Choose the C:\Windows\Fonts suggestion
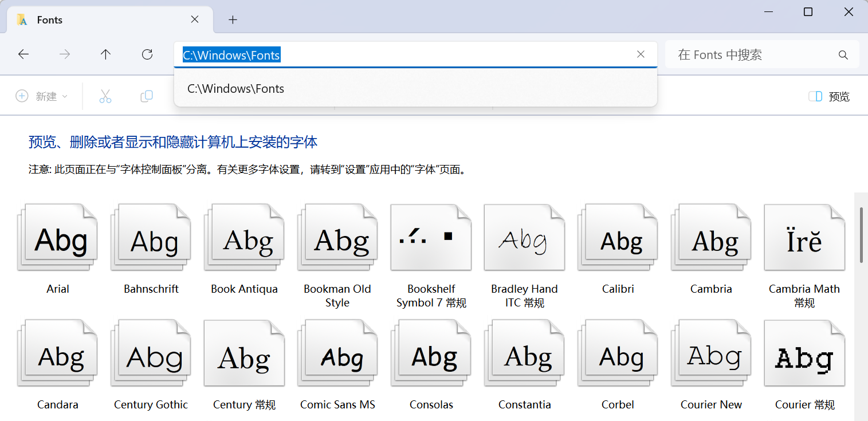The height and width of the screenshot is (421, 868). point(415,89)
